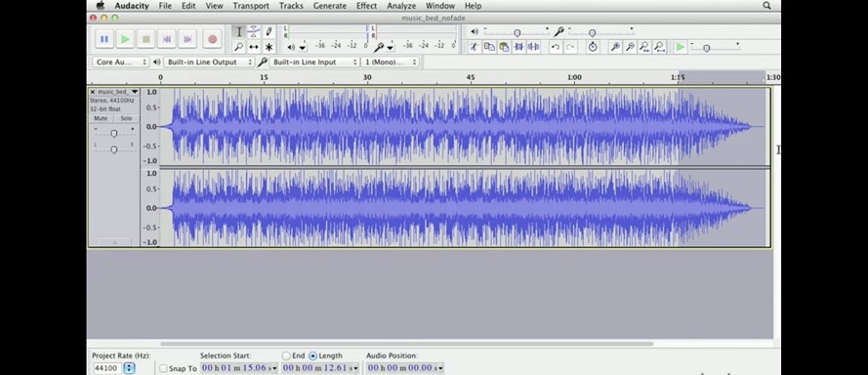The image size is (868, 375).
Task: Select the End radio button
Action: pyautogui.click(x=286, y=355)
